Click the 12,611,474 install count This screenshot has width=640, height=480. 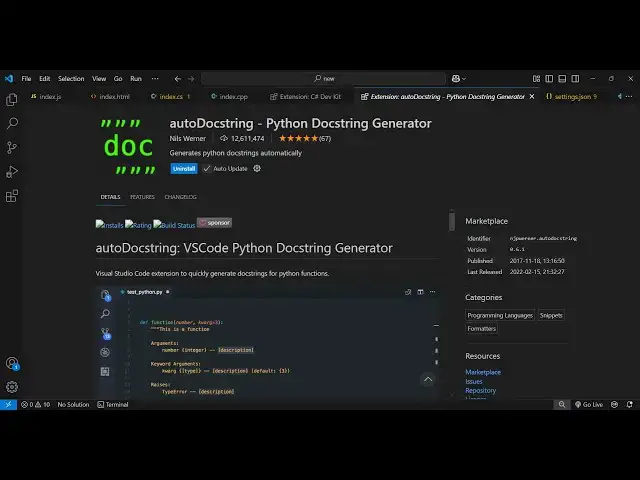point(242,138)
